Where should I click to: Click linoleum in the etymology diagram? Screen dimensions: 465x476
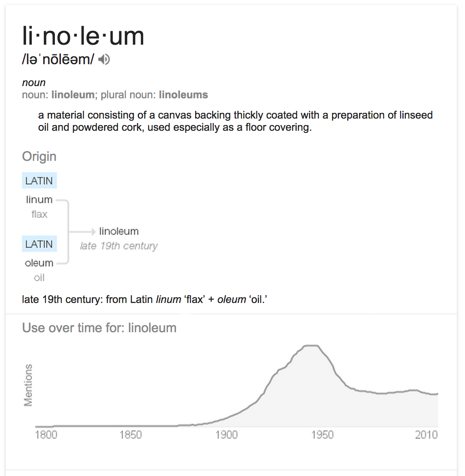[x=119, y=231]
